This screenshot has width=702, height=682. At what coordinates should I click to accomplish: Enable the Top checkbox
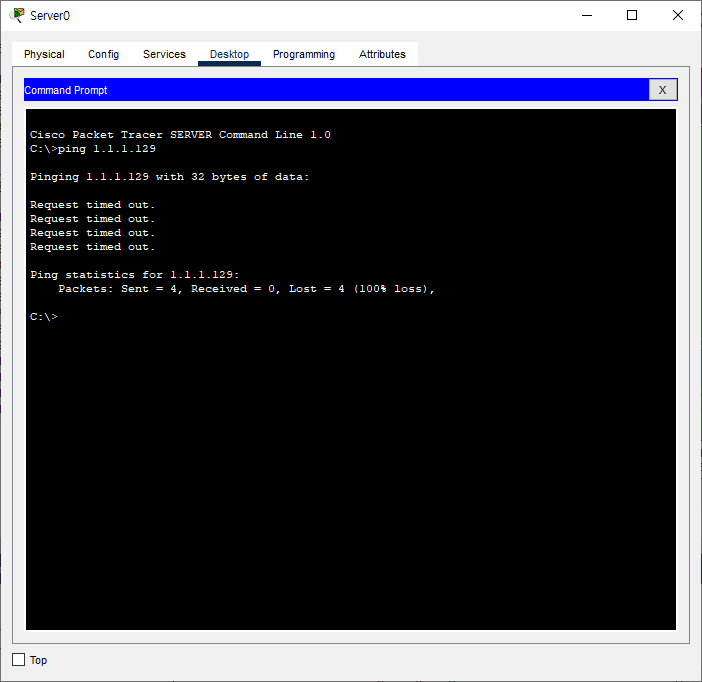(x=18, y=660)
